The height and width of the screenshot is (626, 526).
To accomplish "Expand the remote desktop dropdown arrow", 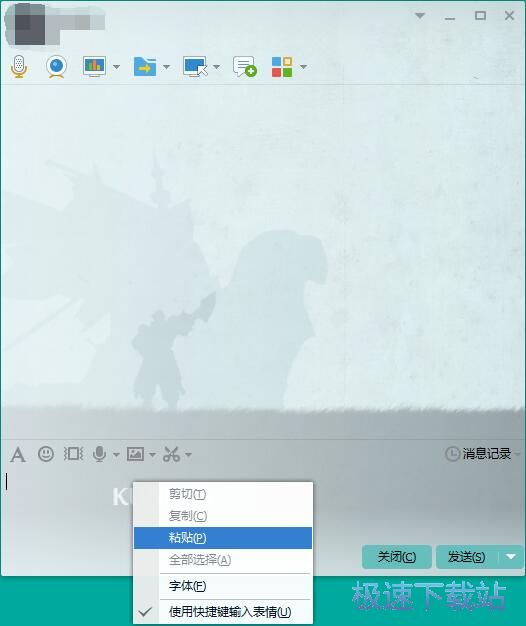I will click(216, 67).
